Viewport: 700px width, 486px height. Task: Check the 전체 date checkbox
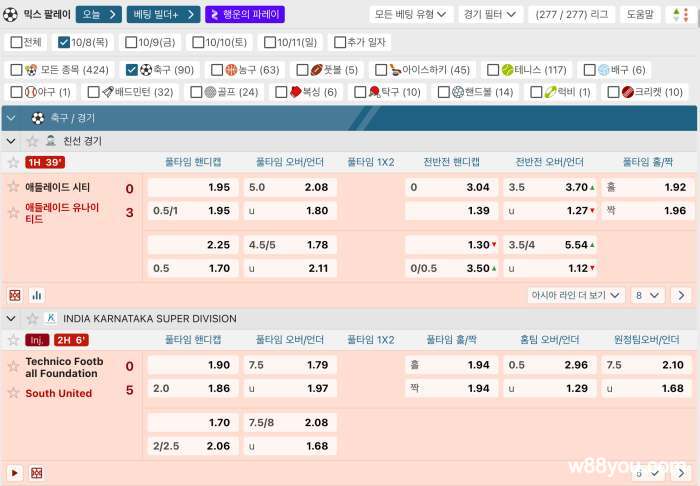pos(16,42)
